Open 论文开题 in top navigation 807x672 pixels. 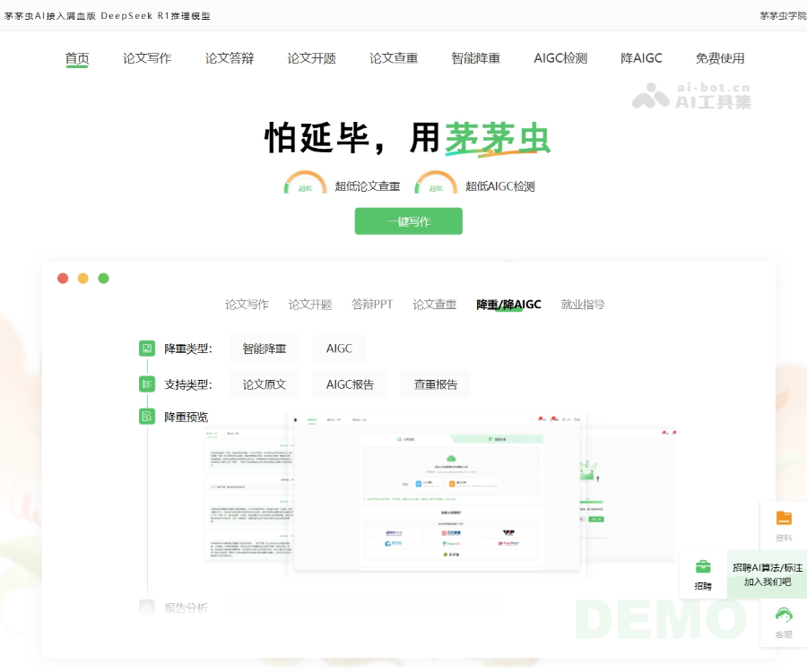point(311,58)
